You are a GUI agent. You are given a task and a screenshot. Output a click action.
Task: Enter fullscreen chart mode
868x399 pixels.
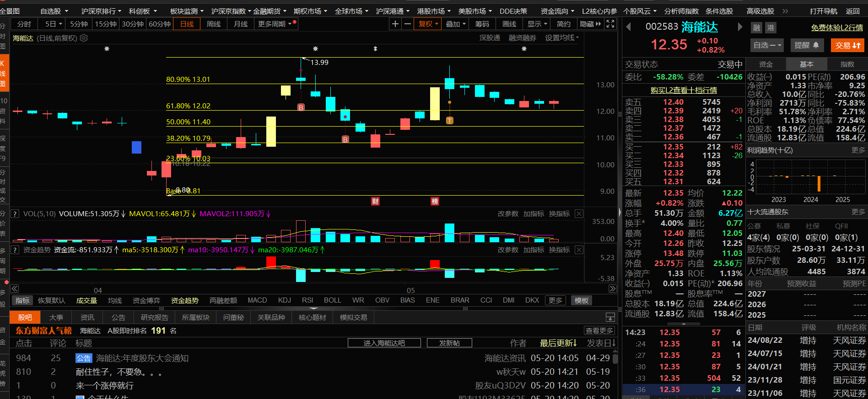610,24
